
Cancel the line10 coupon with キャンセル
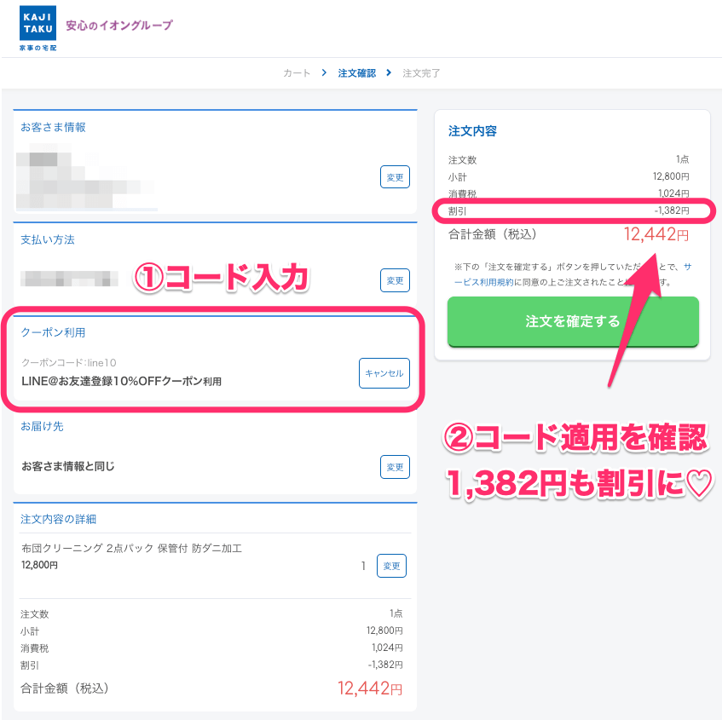(x=384, y=373)
